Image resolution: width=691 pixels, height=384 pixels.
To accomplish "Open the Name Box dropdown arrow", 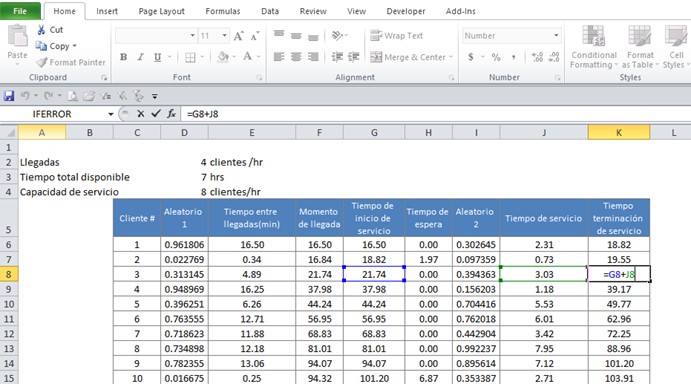I will point(111,114).
